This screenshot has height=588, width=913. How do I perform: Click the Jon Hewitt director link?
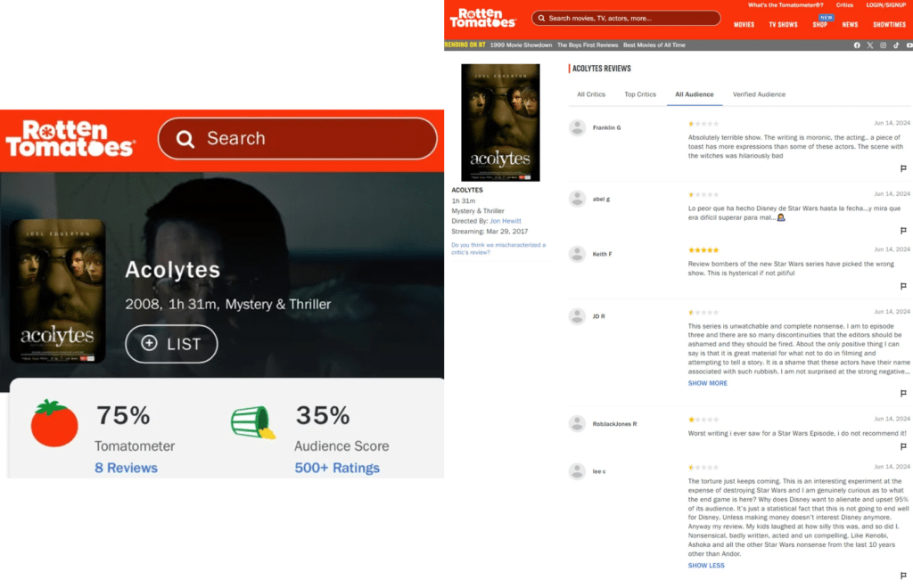[x=506, y=221]
